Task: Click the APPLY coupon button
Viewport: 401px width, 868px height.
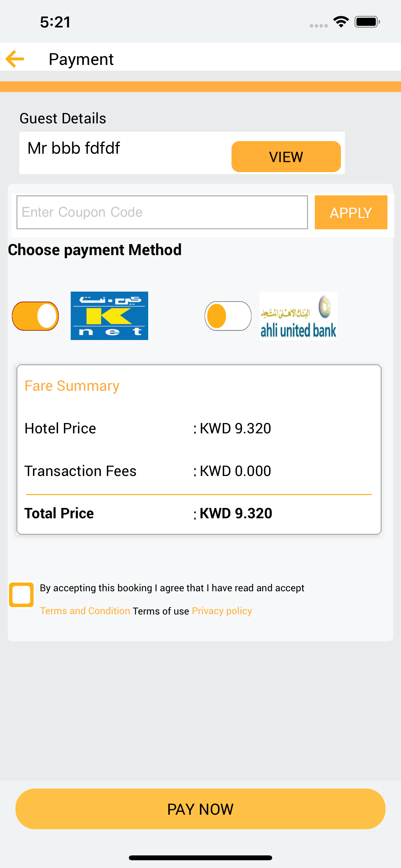Action: click(351, 212)
